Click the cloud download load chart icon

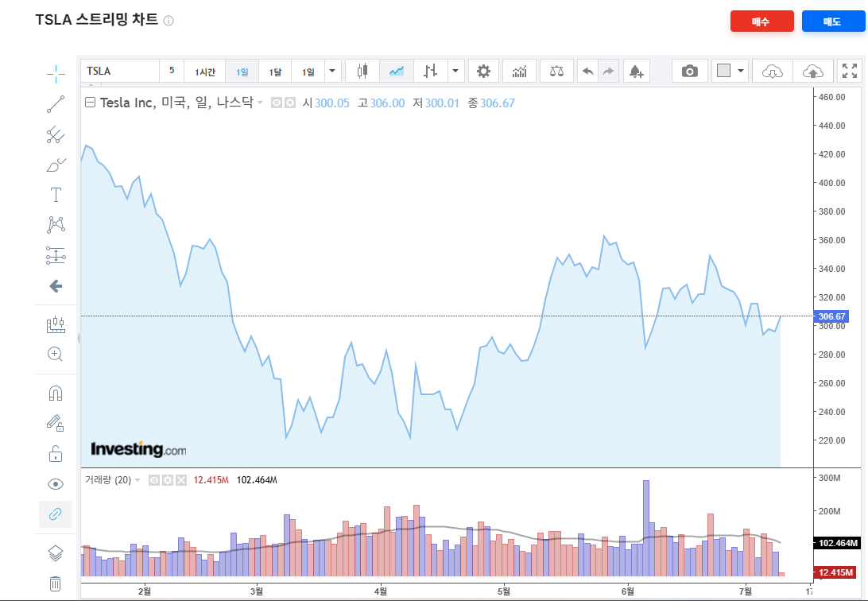point(773,71)
